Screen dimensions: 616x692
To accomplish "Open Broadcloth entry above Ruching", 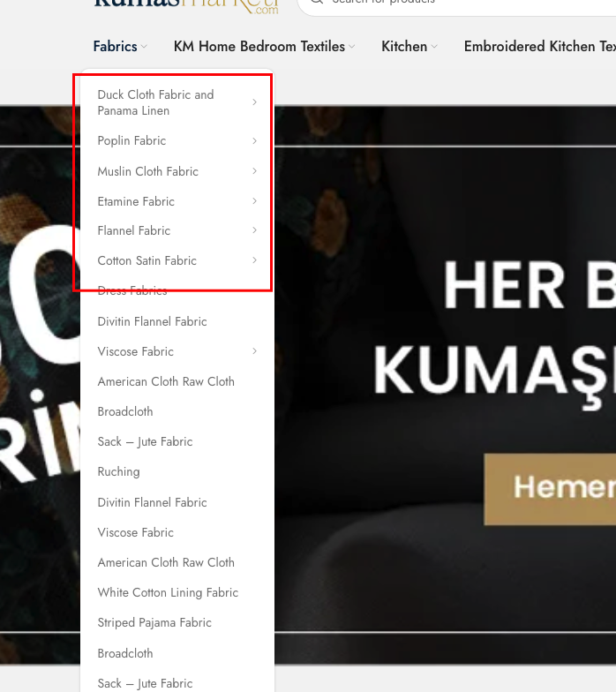I will point(125,411).
